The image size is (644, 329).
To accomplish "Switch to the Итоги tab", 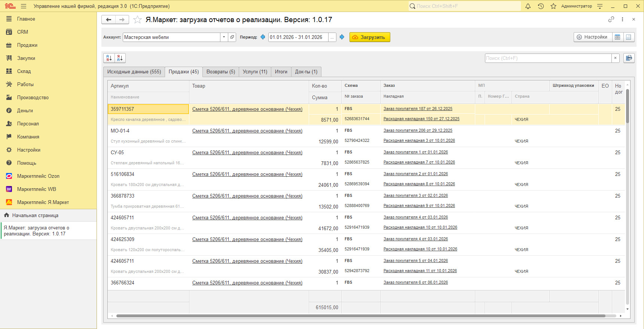I will [281, 71].
